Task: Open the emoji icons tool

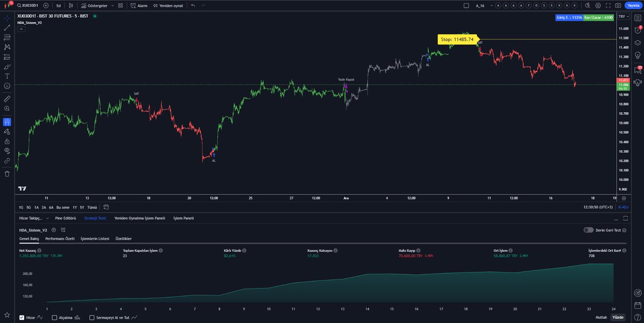Action: 7,86
